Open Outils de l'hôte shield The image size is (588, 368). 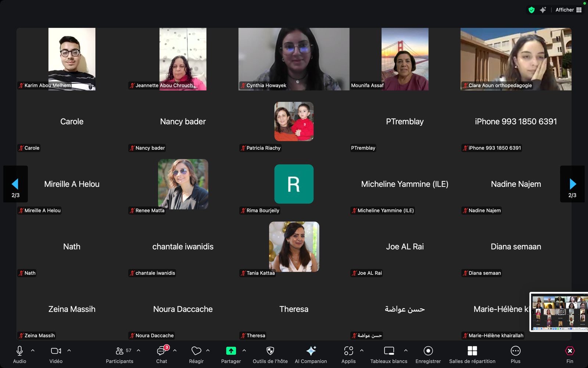tap(270, 351)
